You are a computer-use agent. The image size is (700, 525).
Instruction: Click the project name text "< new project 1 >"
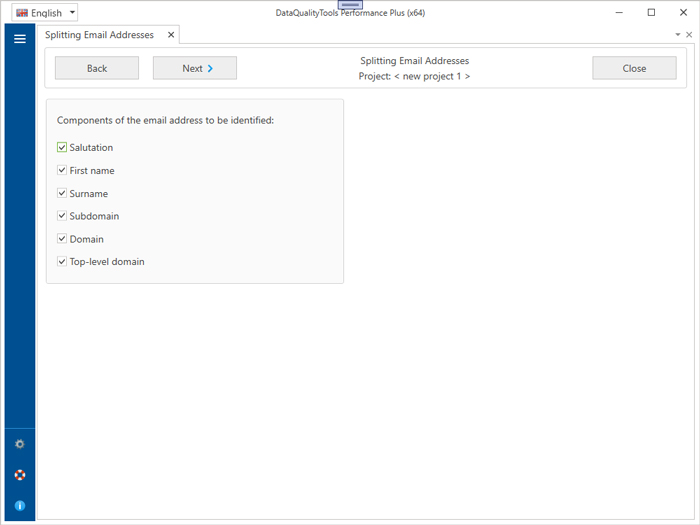(432, 76)
